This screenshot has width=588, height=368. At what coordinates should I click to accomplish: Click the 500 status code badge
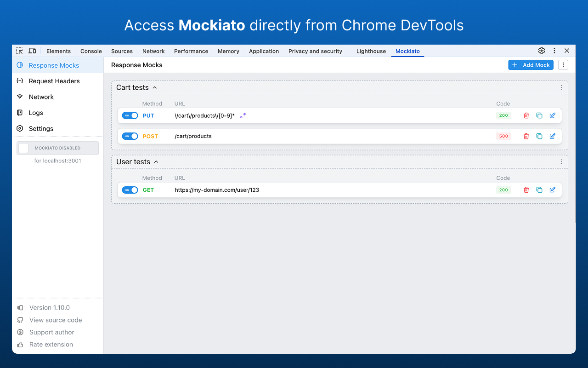pyautogui.click(x=503, y=136)
